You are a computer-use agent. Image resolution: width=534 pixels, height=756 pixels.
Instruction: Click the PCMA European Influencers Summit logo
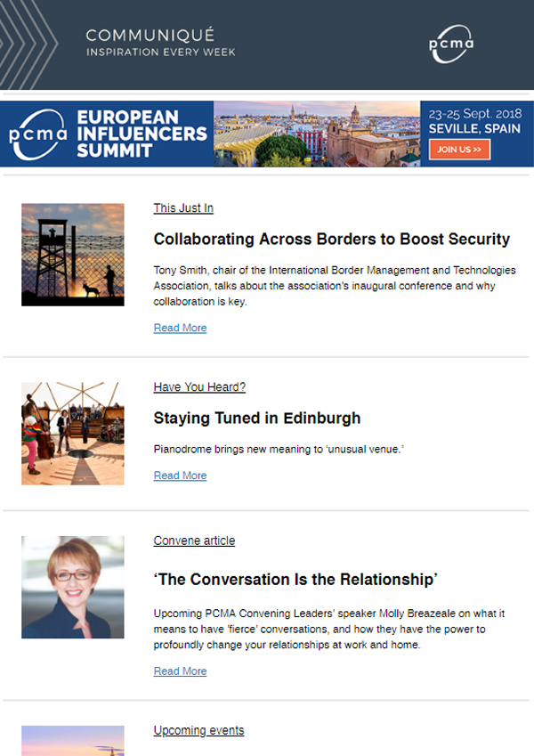(108, 134)
